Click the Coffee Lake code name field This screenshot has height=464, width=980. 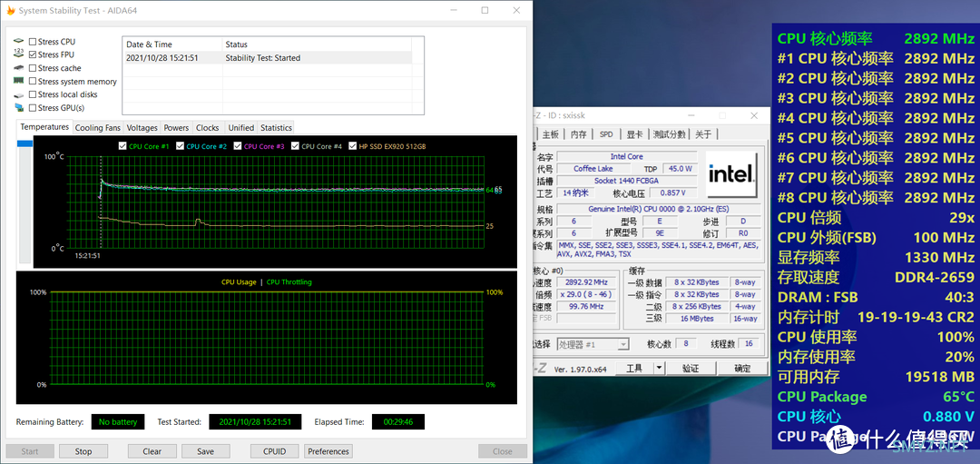(593, 168)
